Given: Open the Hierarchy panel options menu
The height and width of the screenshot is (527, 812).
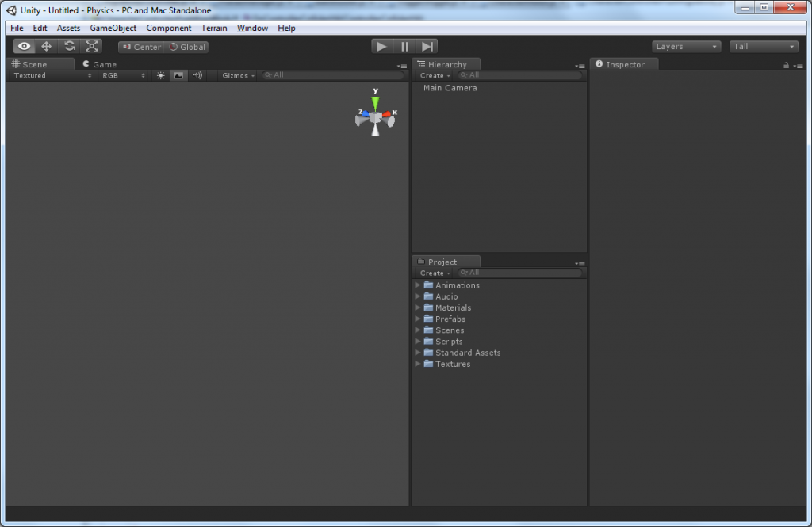Looking at the screenshot, I should 580,66.
